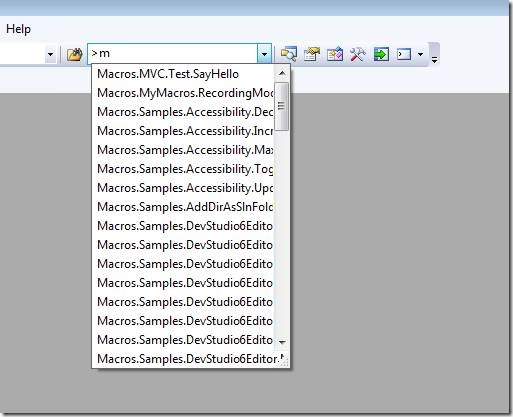Select Macros.MyMacros.RecordingMod entry
The height and width of the screenshot is (417, 513).
(x=183, y=93)
